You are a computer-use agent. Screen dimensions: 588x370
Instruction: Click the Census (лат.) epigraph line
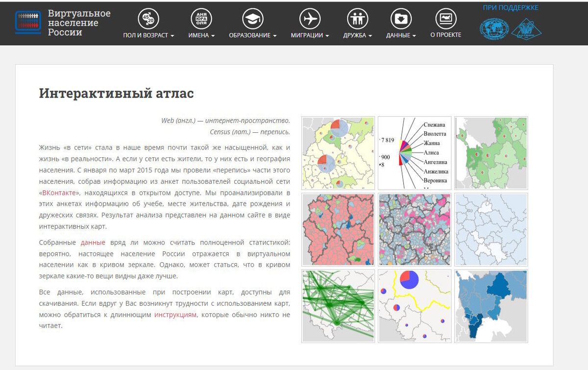pyautogui.click(x=250, y=132)
